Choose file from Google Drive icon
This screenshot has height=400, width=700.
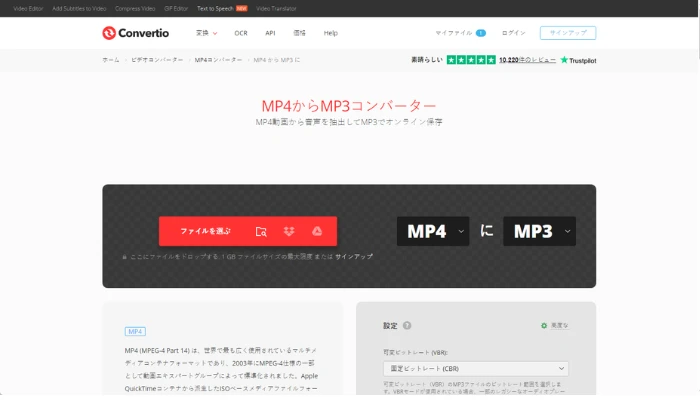pos(317,231)
